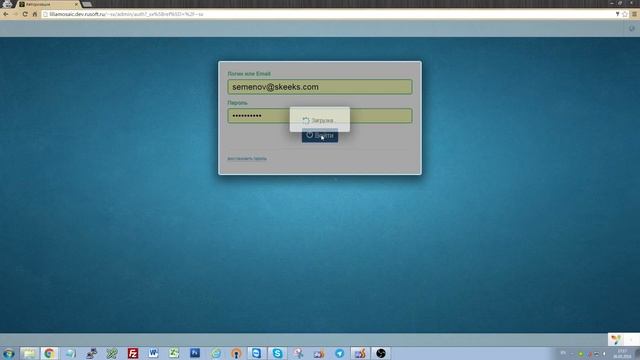Screen dimensions: 640x360
Task: Open Skype from the taskbar
Action: tap(278, 353)
